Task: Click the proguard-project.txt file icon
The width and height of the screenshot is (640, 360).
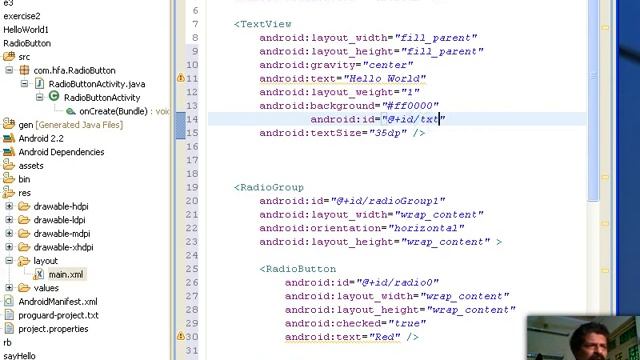Action: click(x=9, y=315)
